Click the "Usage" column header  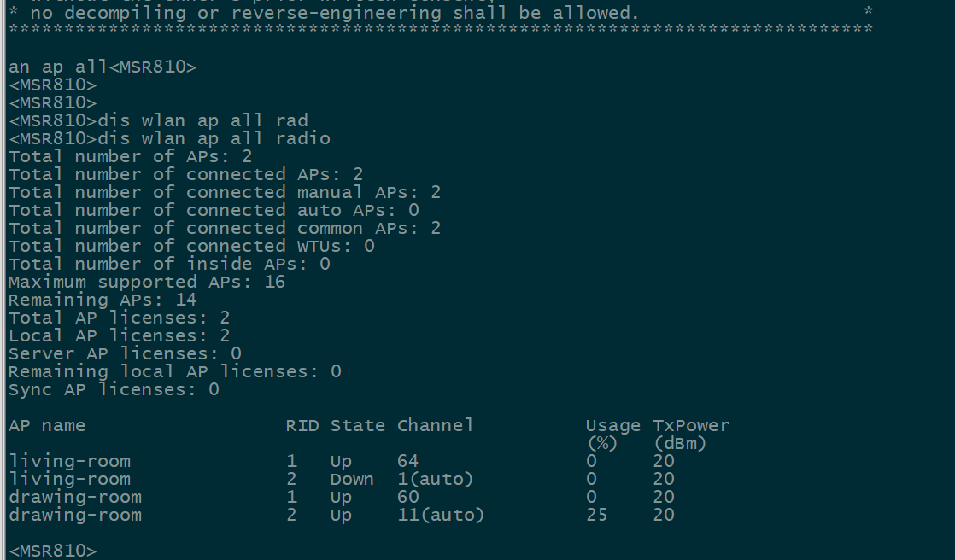coord(612,425)
